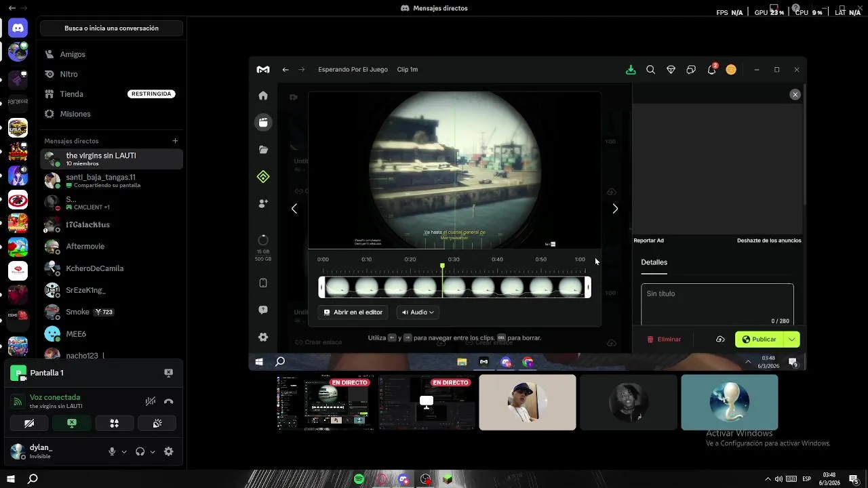This screenshot has width=868, height=488.
Task: Open search in Medal top bar
Action: [650, 70]
